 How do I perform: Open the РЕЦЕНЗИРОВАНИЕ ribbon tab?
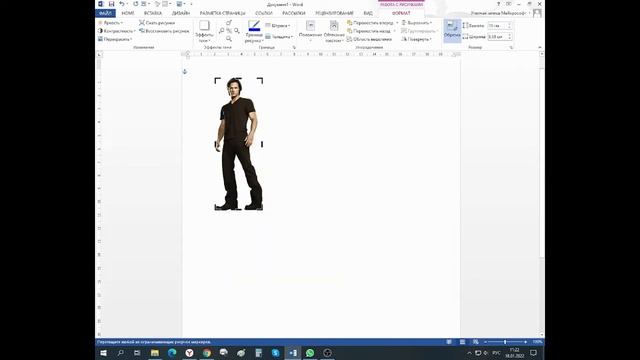(x=334, y=13)
